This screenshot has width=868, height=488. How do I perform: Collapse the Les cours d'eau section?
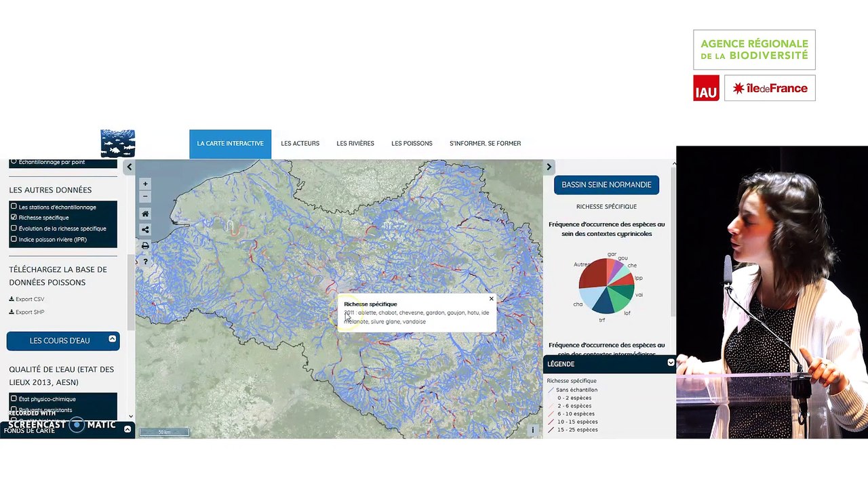point(112,339)
